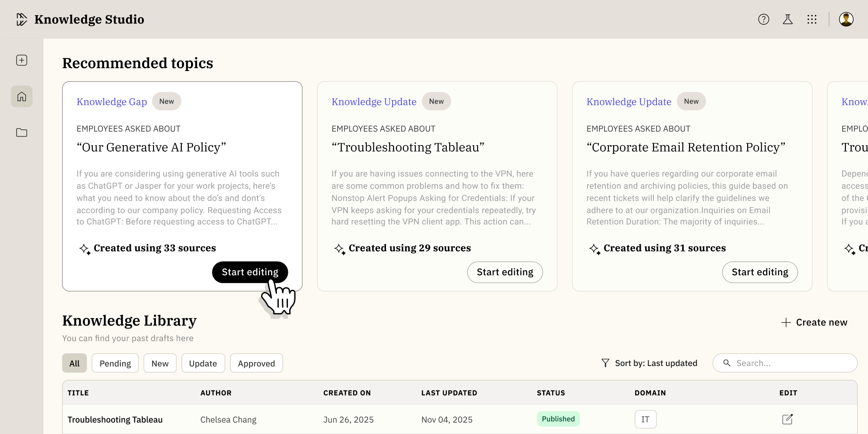The height and width of the screenshot is (434, 868).
Task: Click the profile avatar
Action: [846, 19]
